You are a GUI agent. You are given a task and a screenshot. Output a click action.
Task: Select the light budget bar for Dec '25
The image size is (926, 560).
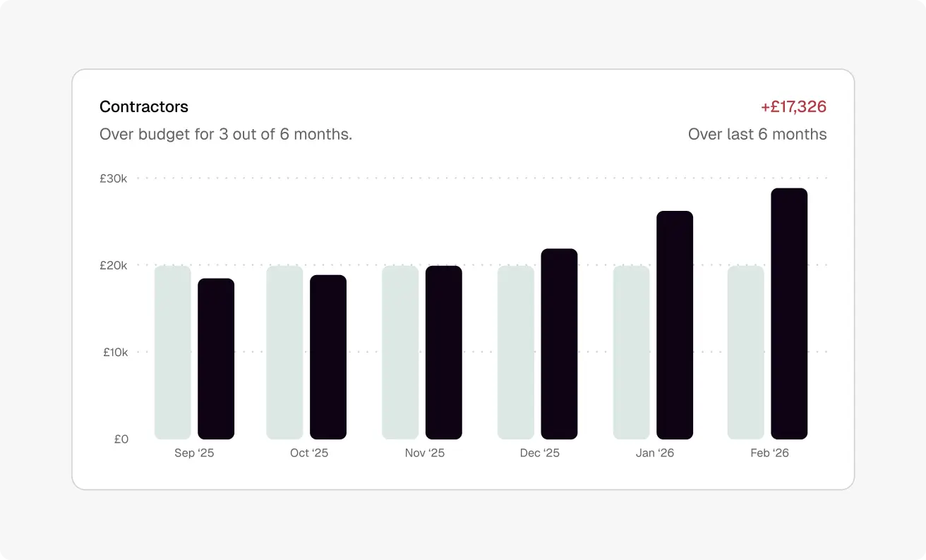(x=516, y=353)
